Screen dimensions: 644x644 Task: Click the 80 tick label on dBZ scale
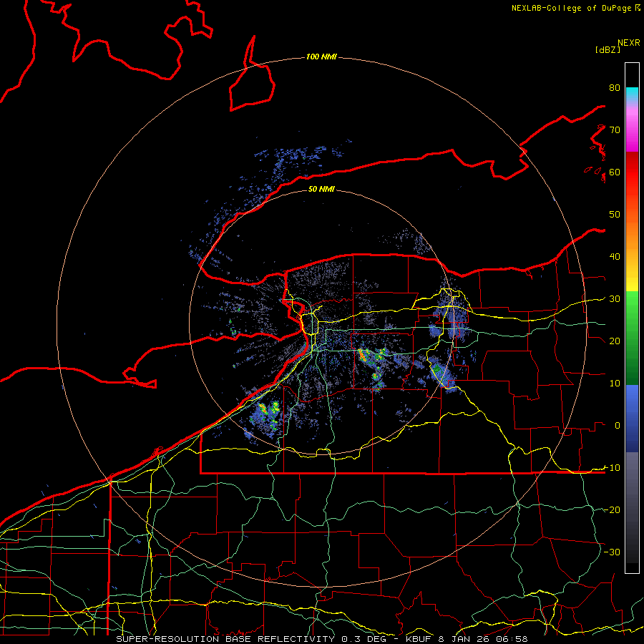click(x=615, y=87)
